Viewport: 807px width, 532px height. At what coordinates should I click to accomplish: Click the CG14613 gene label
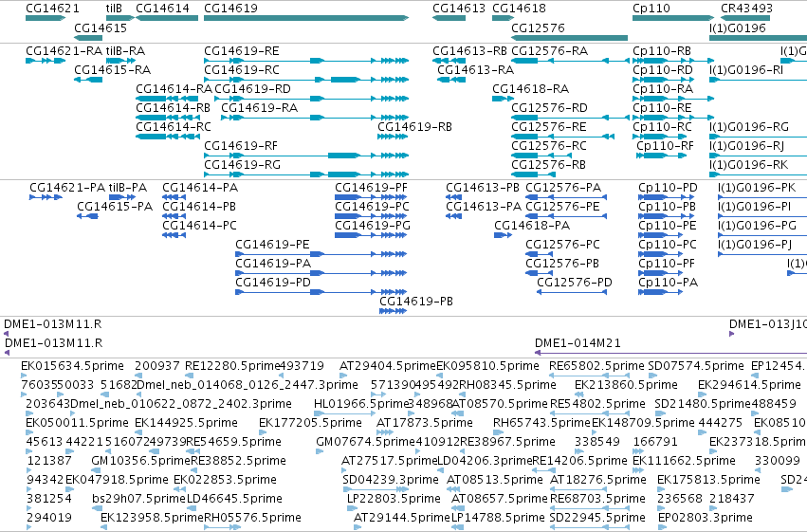coord(459,9)
